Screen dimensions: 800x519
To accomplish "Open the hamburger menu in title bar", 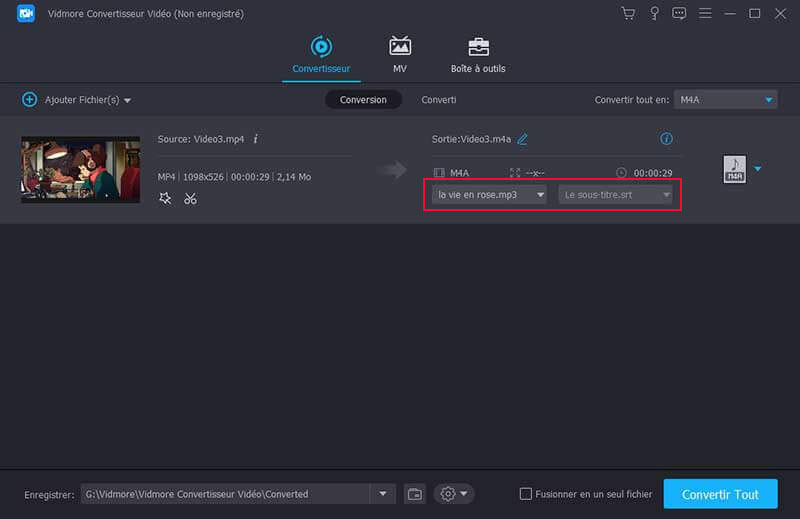I will coord(705,14).
